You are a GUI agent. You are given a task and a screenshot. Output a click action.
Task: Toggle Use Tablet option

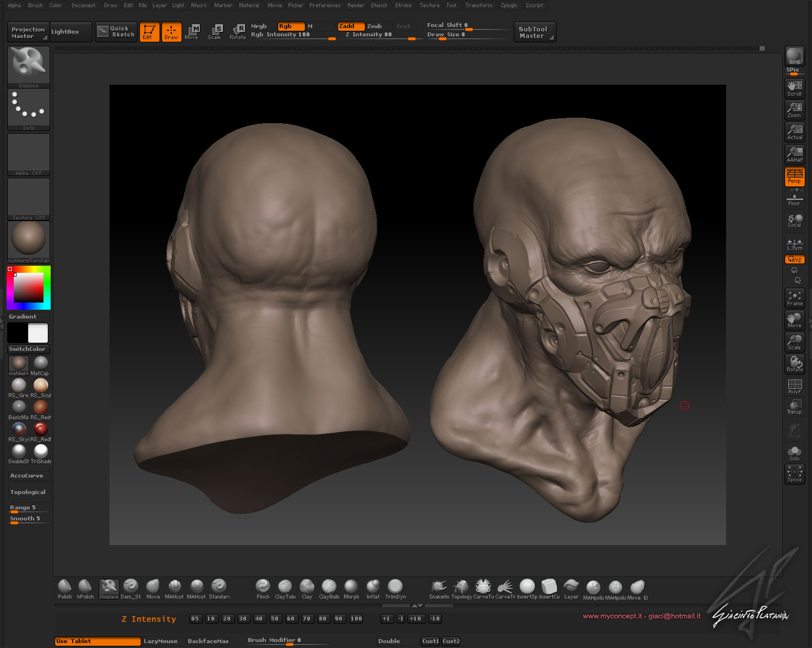[97, 641]
